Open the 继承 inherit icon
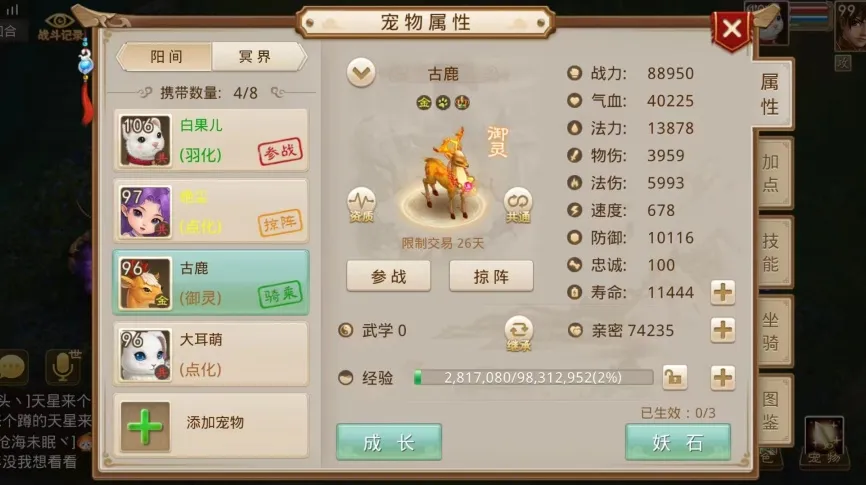The width and height of the screenshot is (866, 485). point(518,333)
